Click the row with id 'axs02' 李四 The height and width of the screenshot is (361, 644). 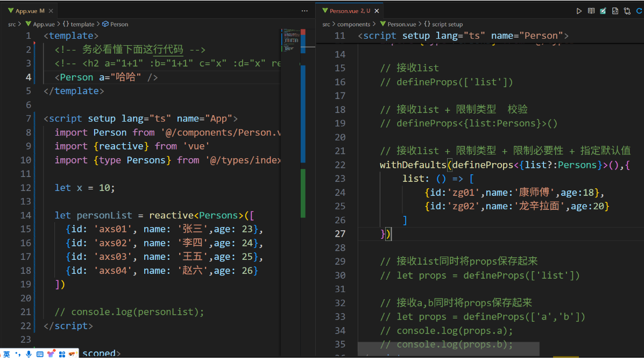click(164, 243)
